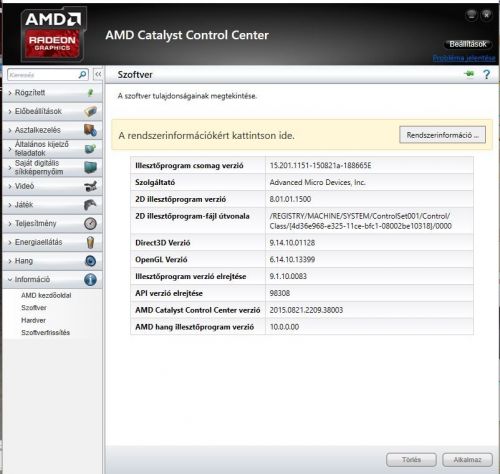Select Hardver under Információ
500x474 pixels.
(x=33, y=320)
